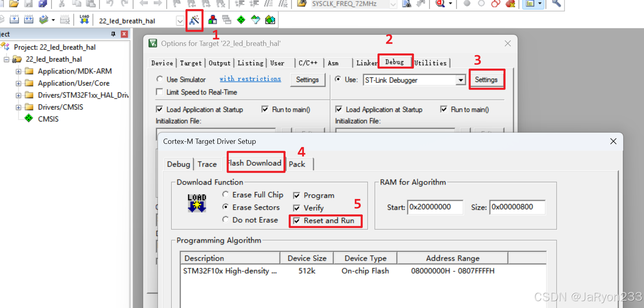Click the RAM Start address field
This screenshot has width=644, height=308.
point(435,207)
